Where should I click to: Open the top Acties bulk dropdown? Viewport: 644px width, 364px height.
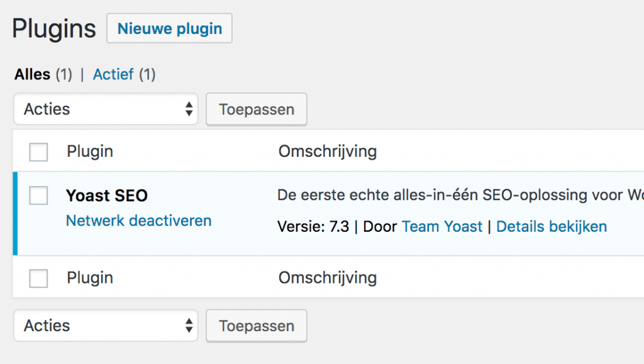[106, 109]
